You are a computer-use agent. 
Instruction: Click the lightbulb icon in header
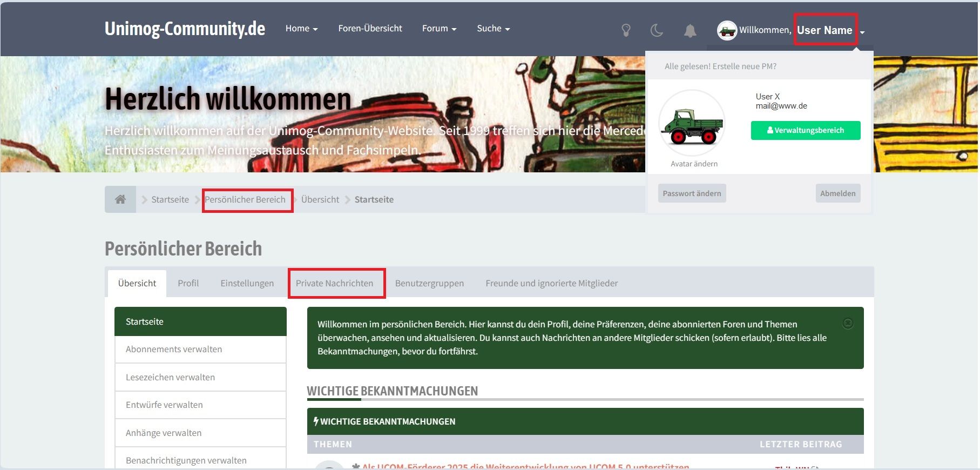[x=626, y=30]
